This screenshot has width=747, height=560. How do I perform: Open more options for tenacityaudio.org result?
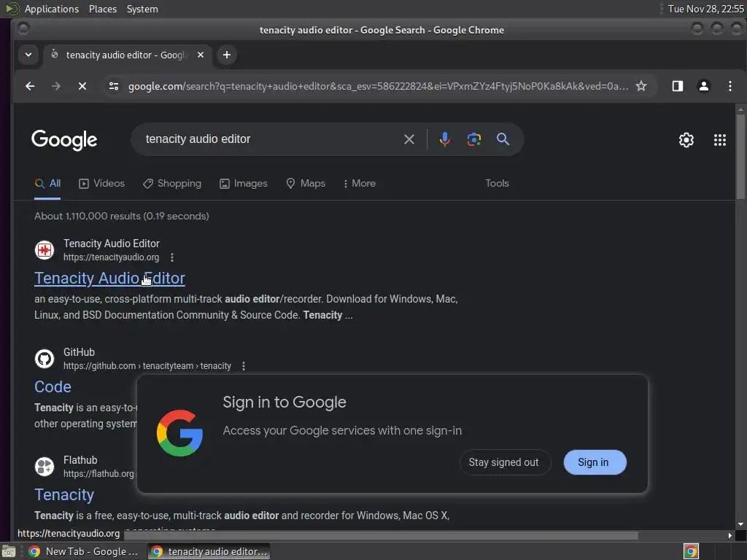pos(172,257)
